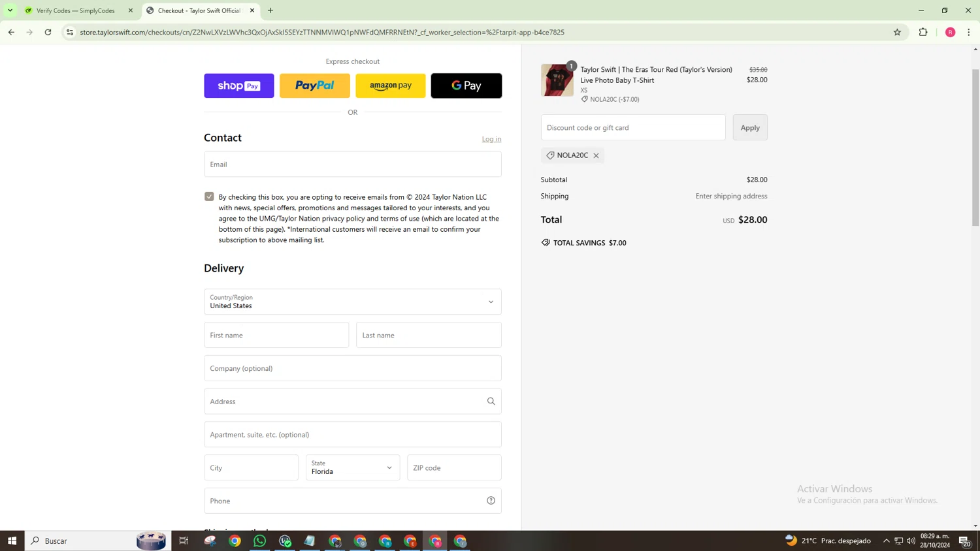Pay using the Google Pay button
The image size is (980, 551).
466,86
